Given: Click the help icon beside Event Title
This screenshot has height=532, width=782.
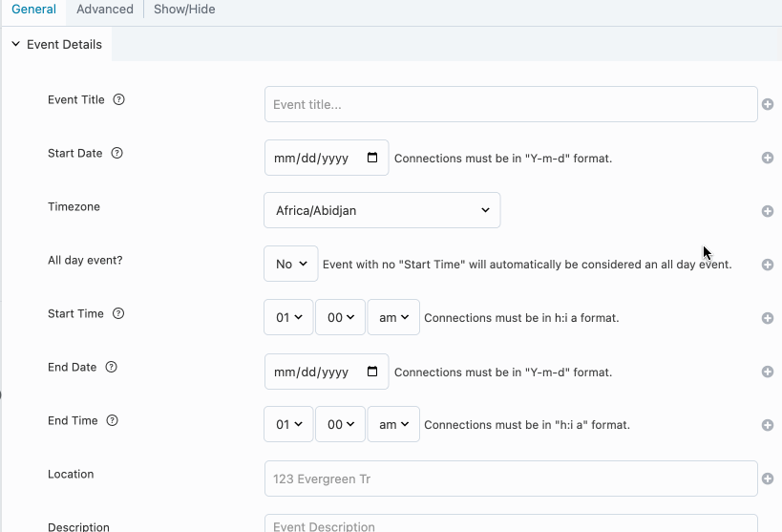Looking at the screenshot, I should 119,100.
